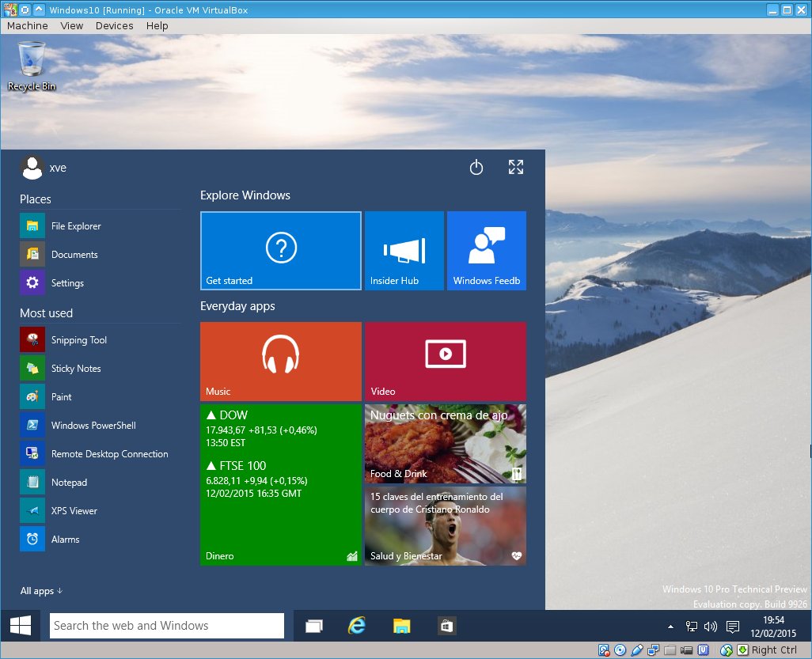Open File Explorer from Places
This screenshot has height=659, width=812.
point(101,226)
